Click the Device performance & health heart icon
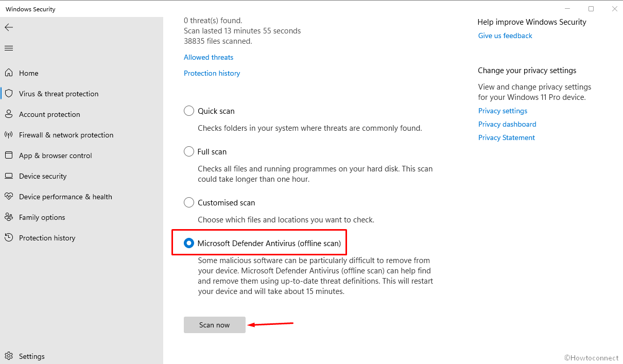The width and height of the screenshot is (623, 364). pyautogui.click(x=9, y=197)
